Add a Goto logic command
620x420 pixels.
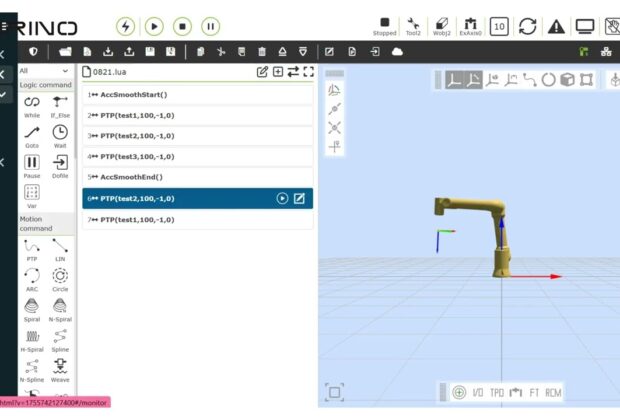tap(32, 136)
